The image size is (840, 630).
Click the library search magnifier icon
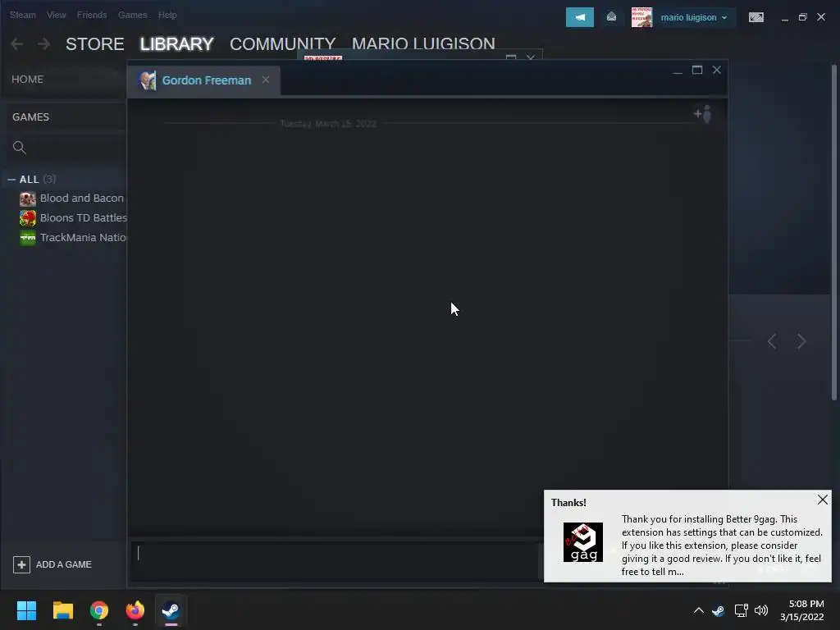pos(20,148)
